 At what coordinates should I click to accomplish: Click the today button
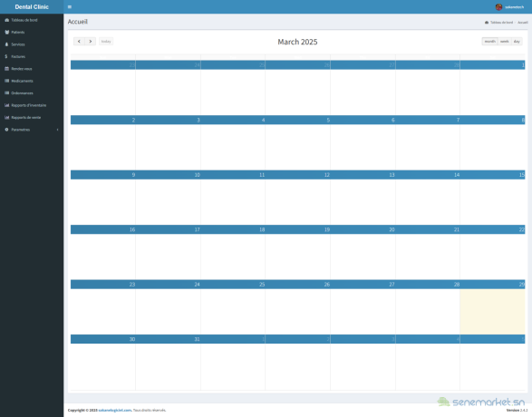tap(106, 42)
